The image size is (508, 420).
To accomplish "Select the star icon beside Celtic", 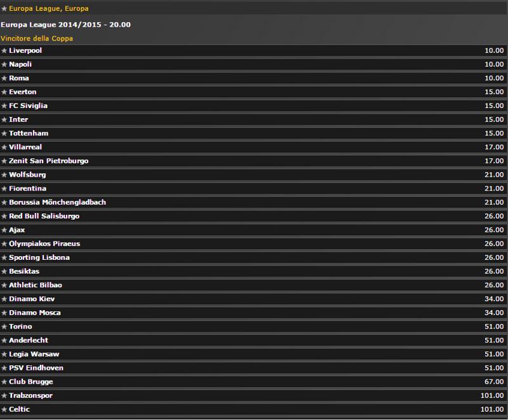I will [x=6, y=409].
